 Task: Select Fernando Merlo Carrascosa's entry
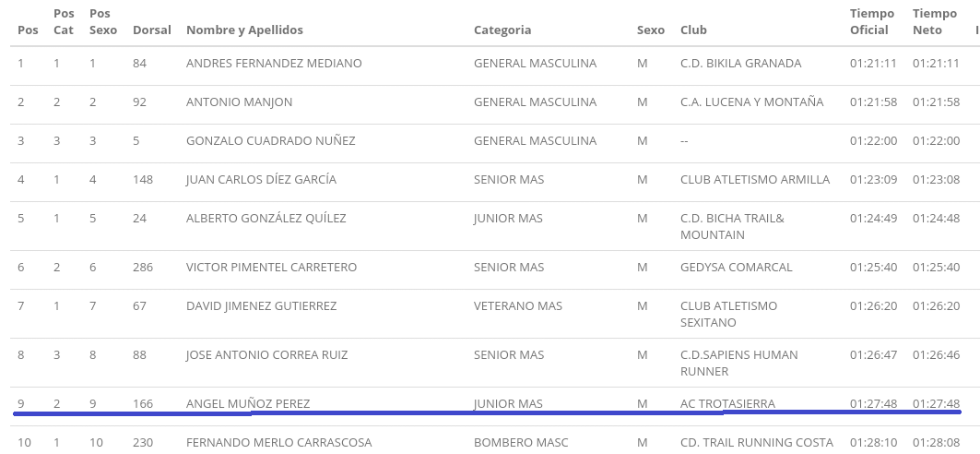click(x=278, y=442)
